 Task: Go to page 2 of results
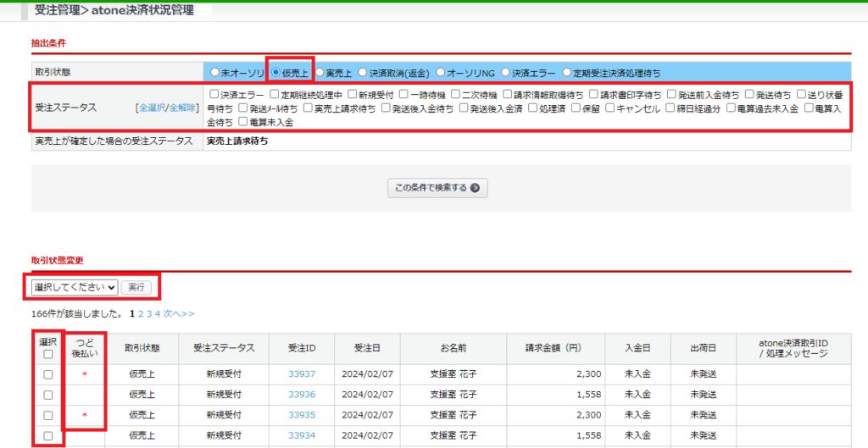[x=141, y=313]
